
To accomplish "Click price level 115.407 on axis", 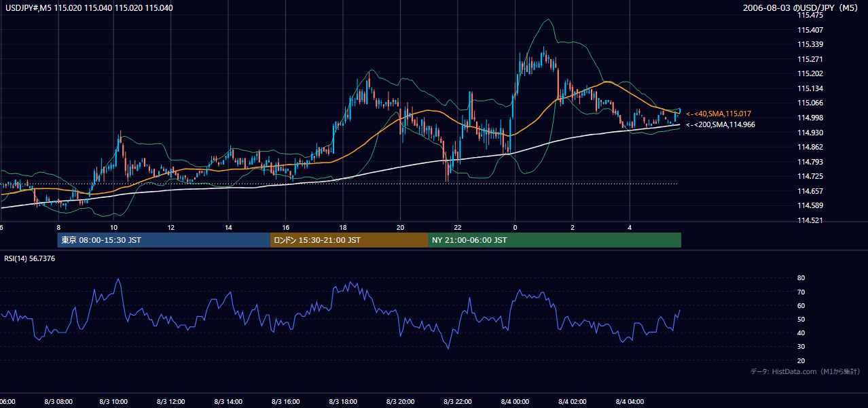I will click(810, 30).
